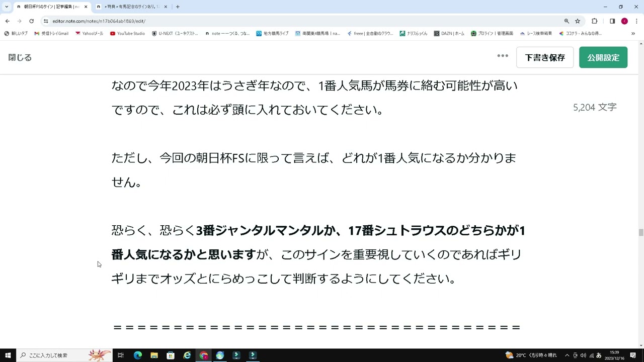Screen dimensions: 644x362
Task: Click the zoom icon in the address bar
Action: click(567, 21)
